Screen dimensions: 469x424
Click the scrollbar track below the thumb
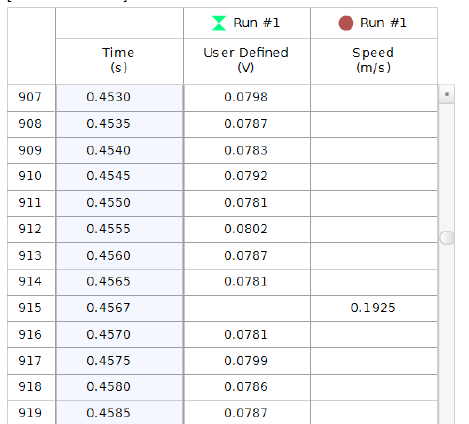pyautogui.click(x=447, y=333)
